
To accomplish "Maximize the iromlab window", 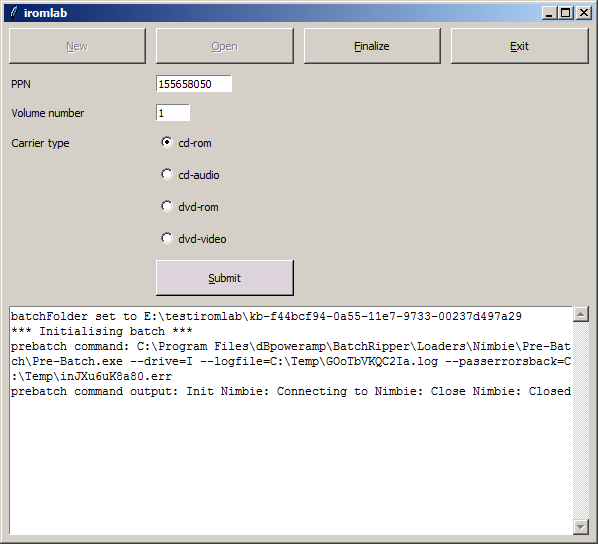I will click(566, 13).
